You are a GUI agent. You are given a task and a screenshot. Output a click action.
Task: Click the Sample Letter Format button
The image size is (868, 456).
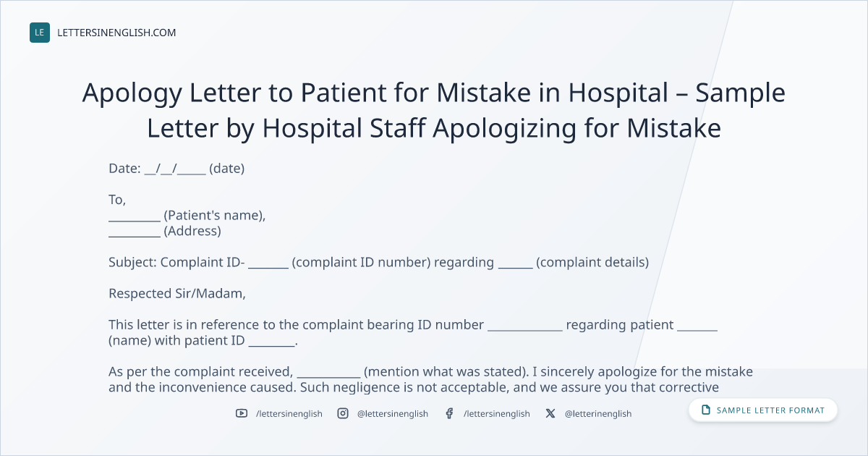[x=763, y=410]
